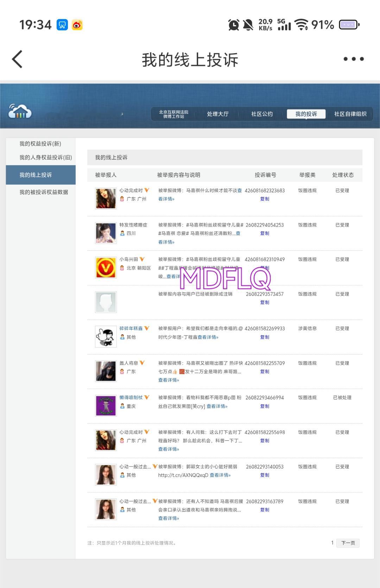380x588 pixels.
Task: View details of 马嘉祺又被嘲出圈了 complaint
Action: click(x=169, y=380)
